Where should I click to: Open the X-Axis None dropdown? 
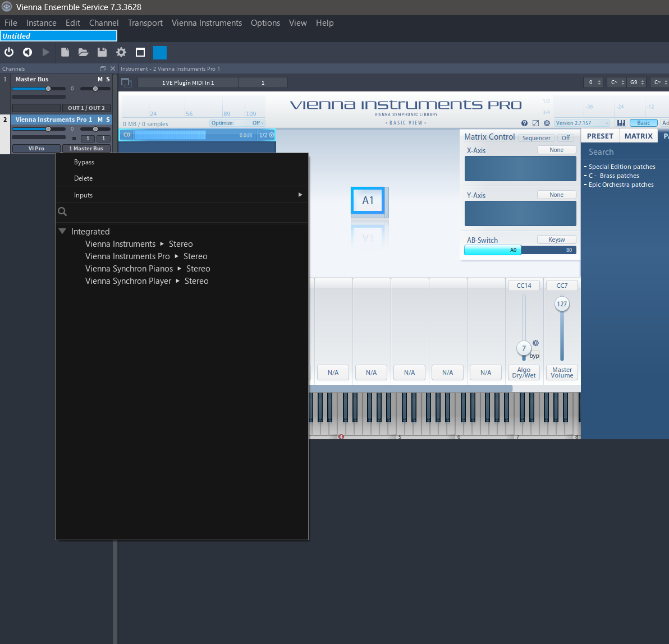(x=556, y=150)
